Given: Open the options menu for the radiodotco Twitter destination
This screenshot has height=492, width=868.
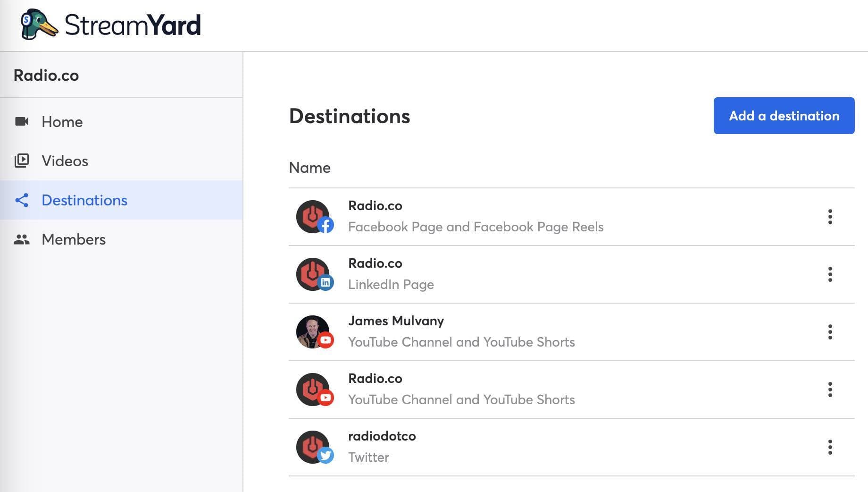Looking at the screenshot, I should click(830, 447).
